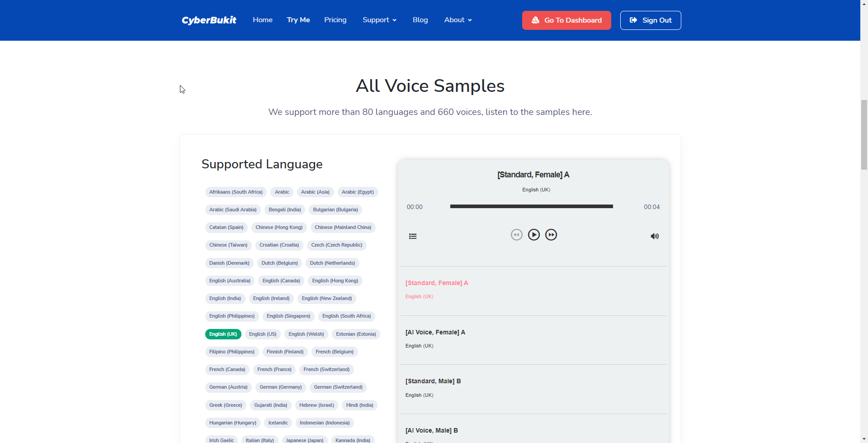The height and width of the screenshot is (443, 868).
Task: Choose English (South Africa) language
Action: [347, 316]
